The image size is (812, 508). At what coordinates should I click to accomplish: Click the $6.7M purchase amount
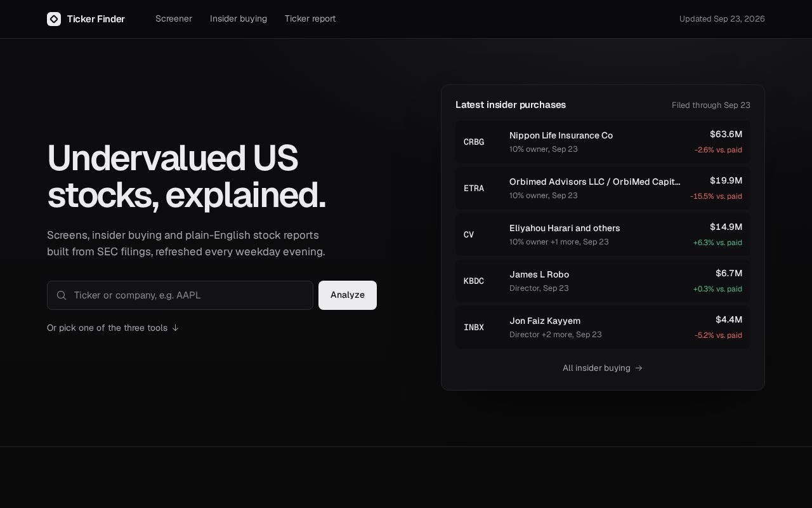[x=729, y=273]
